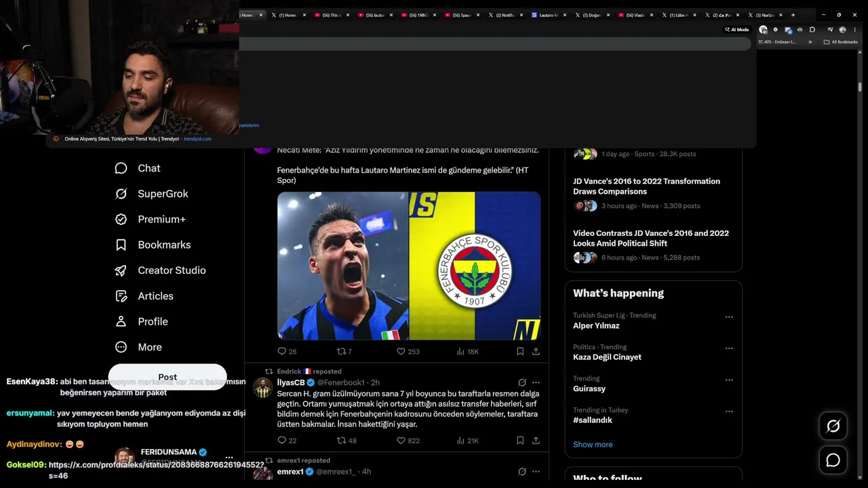868x488 pixels.
Task: Open the #sallandık trending hashtag
Action: (593, 420)
